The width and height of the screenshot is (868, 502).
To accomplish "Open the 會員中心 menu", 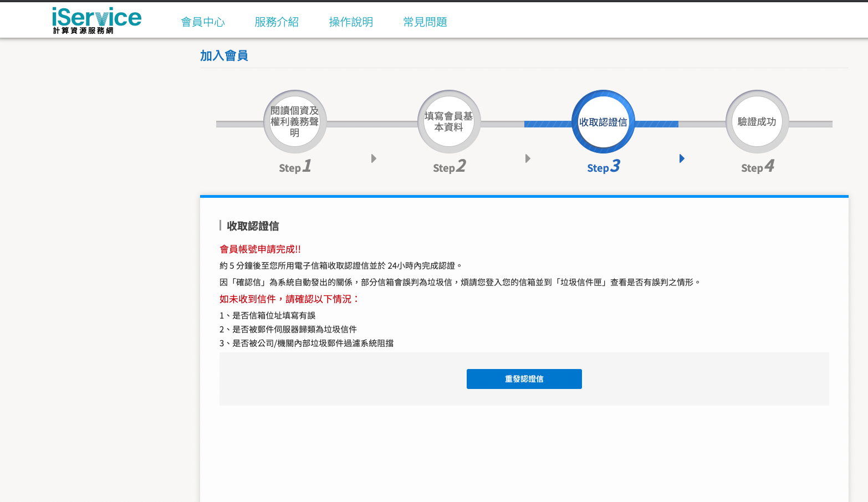I will (203, 22).
